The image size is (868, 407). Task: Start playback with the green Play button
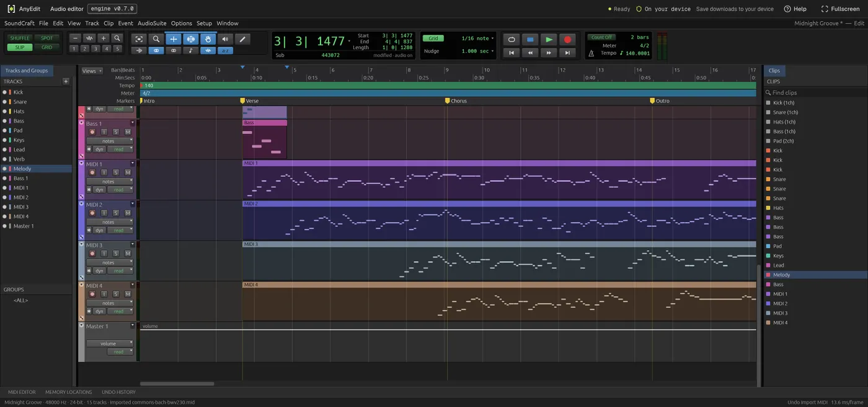549,39
